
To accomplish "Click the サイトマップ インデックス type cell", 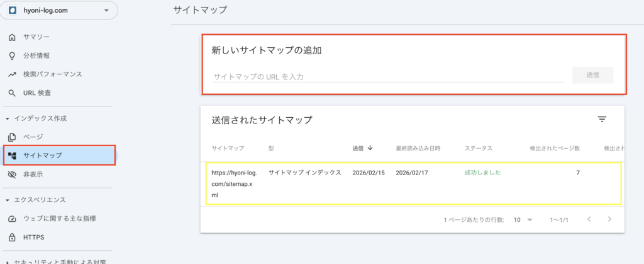I will [305, 173].
